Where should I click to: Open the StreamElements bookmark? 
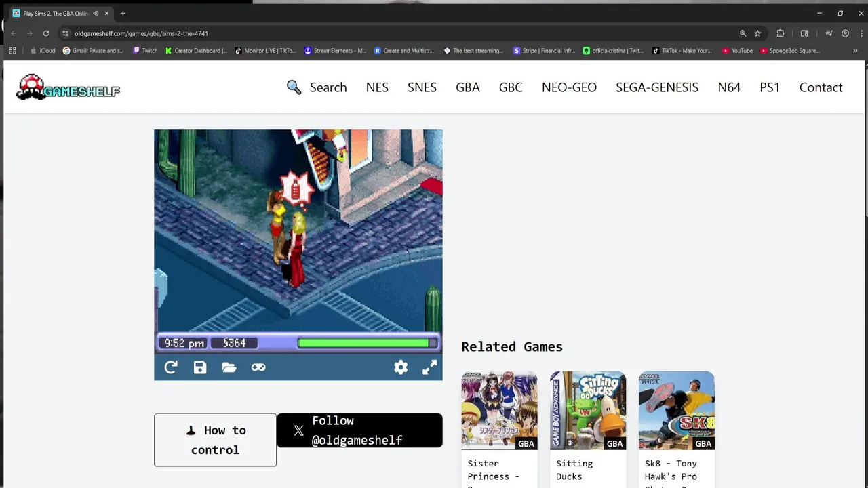(x=335, y=51)
